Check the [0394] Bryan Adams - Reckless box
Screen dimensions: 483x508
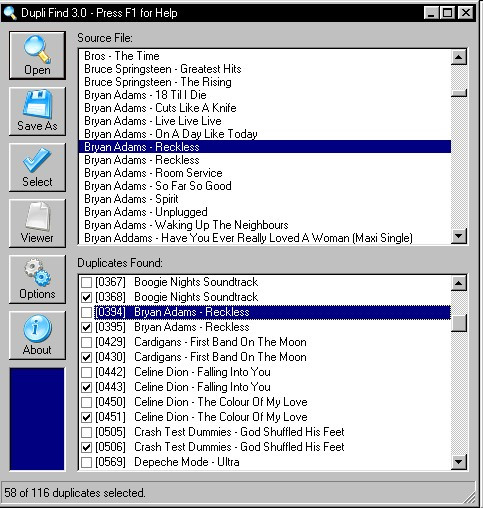(86, 312)
